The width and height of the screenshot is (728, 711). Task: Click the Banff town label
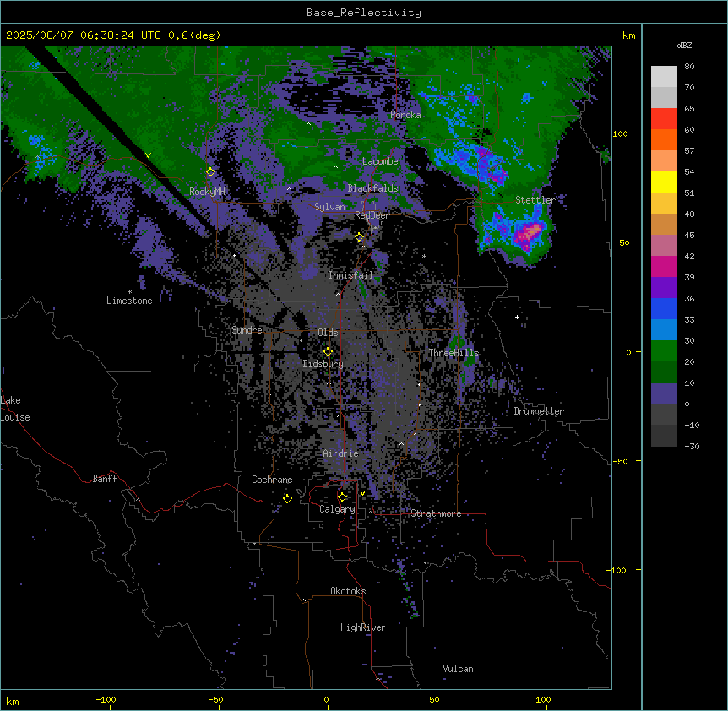pyautogui.click(x=105, y=479)
